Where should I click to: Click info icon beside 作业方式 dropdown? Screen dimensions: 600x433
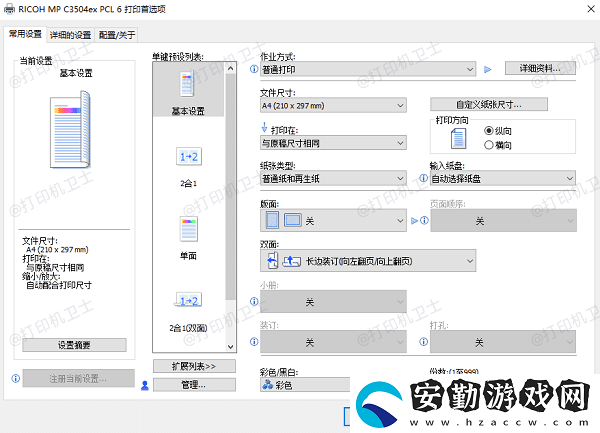(x=254, y=69)
